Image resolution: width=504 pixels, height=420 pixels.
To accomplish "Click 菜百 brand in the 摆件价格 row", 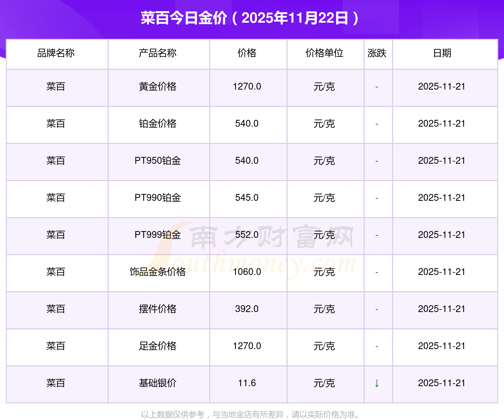I will pos(56,309).
